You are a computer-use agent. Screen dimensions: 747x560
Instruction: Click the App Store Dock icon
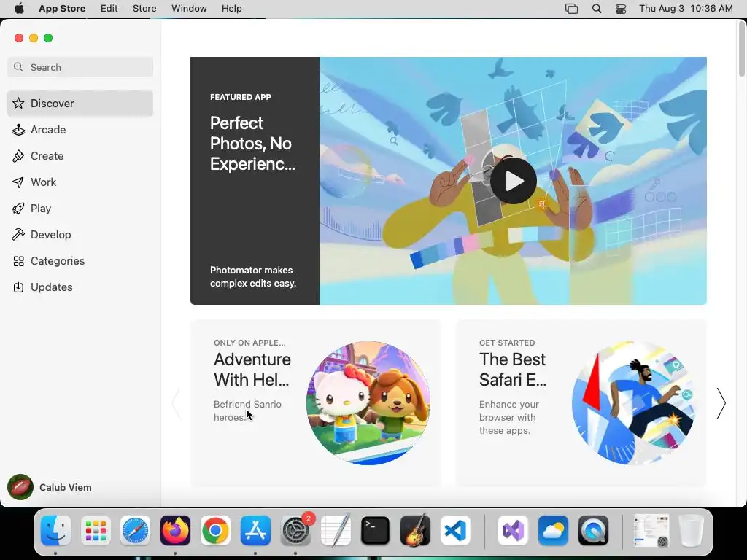point(255,531)
